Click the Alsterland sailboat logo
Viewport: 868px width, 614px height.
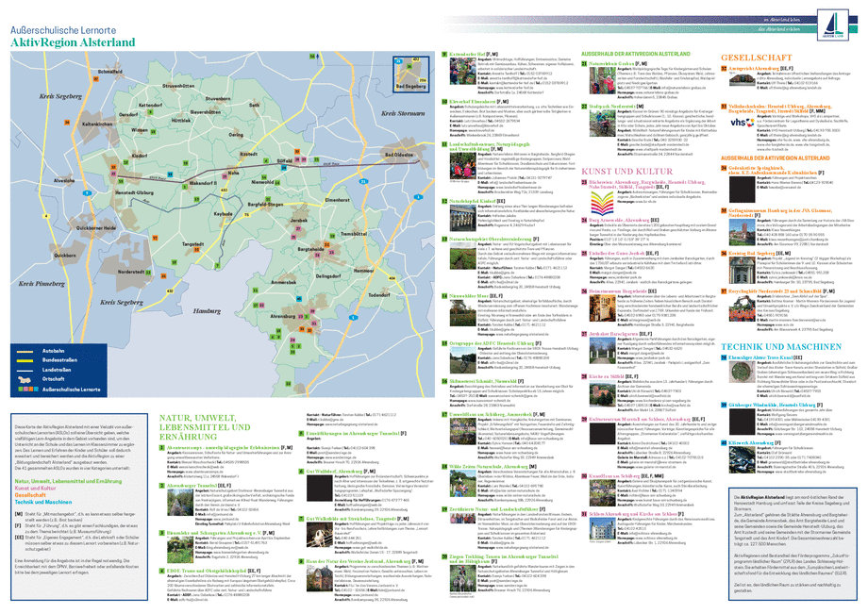point(832,25)
